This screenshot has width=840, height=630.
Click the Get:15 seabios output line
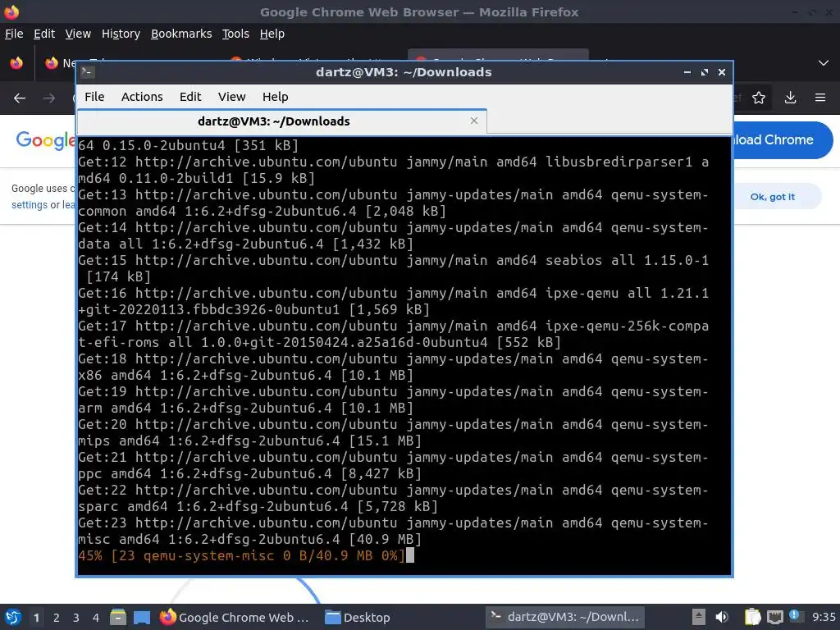point(393,268)
